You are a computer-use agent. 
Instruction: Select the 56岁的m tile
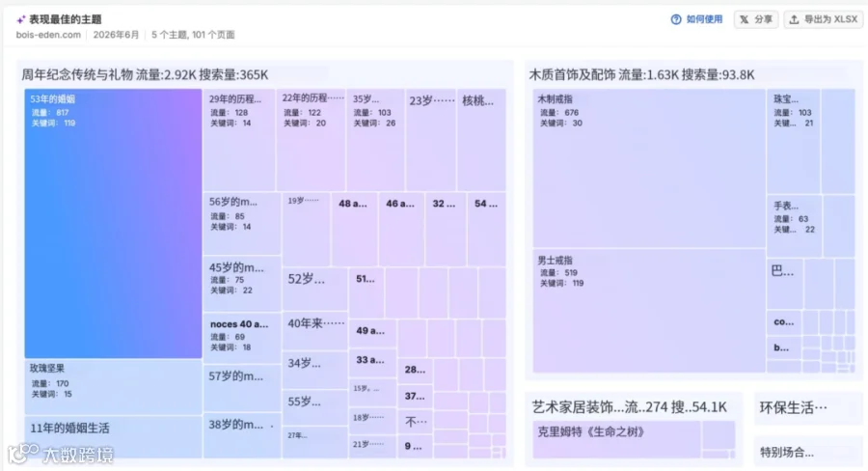pyautogui.click(x=242, y=223)
